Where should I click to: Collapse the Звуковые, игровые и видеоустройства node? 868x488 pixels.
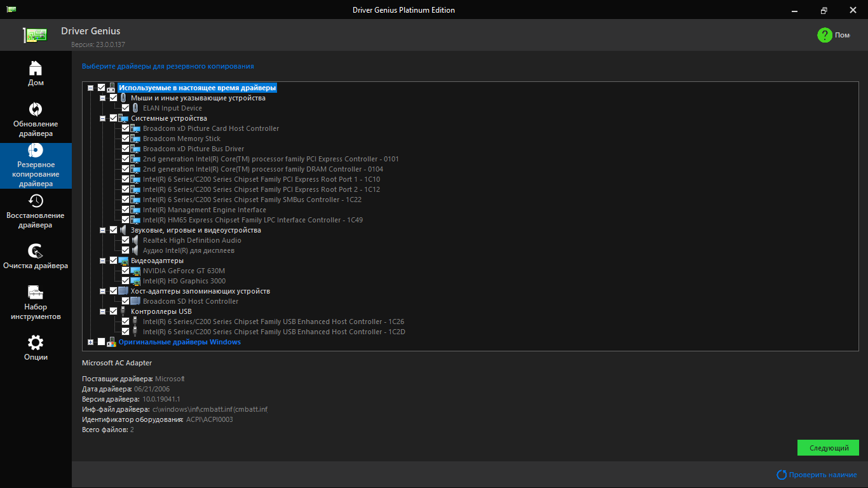pos(103,230)
